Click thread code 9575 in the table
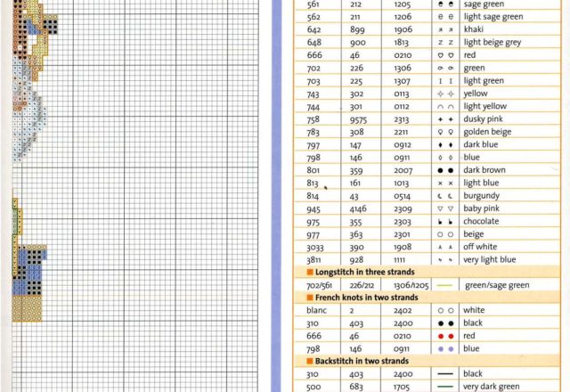Viewport: 570px width, 392px height. coord(353,118)
